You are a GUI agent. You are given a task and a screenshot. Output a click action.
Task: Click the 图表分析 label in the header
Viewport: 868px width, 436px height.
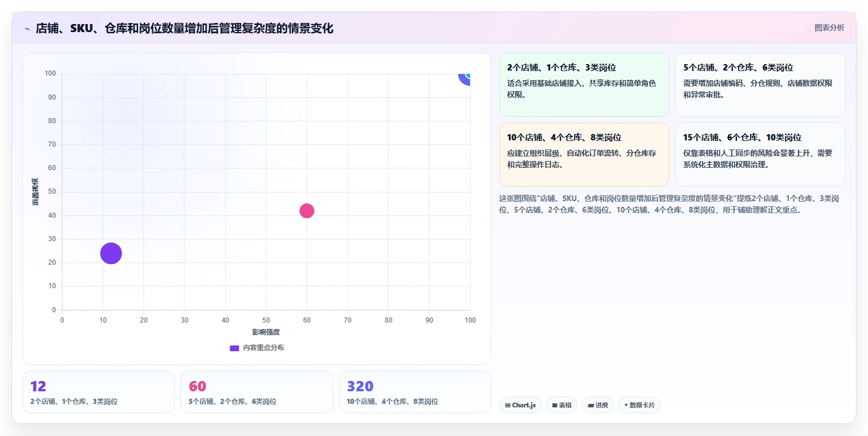tap(829, 28)
